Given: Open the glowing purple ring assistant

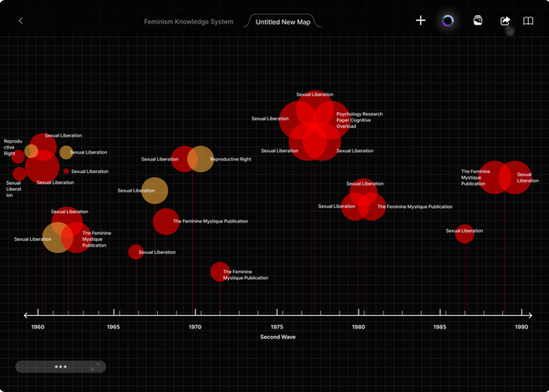Looking at the screenshot, I should 448,21.
